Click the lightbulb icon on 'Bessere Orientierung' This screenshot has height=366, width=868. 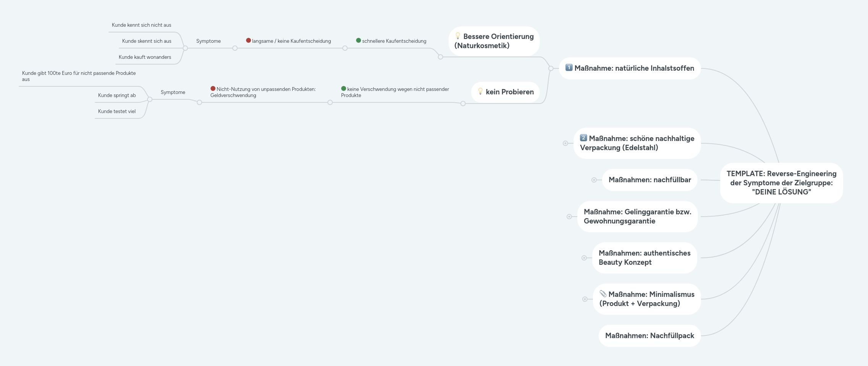point(458,36)
